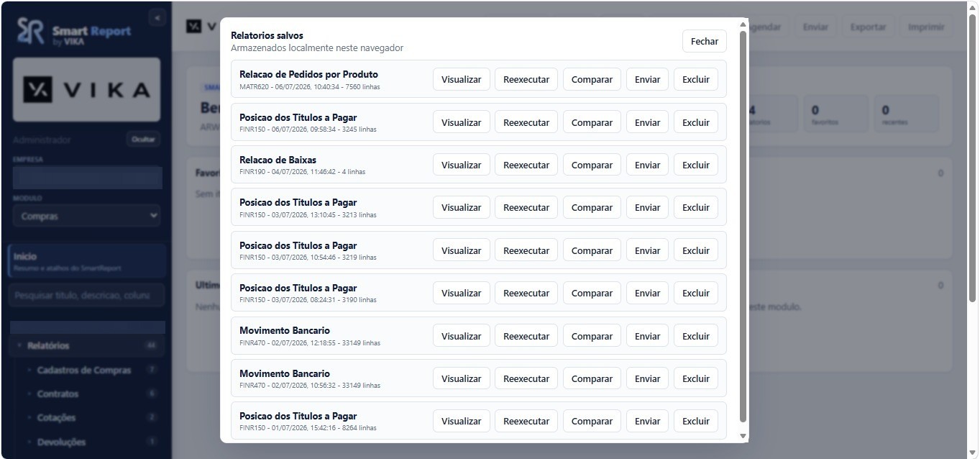Image resolution: width=980 pixels, height=459 pixels.
Task: Comparar the Relacao de Baixas report
Action: tap(592, 165)
